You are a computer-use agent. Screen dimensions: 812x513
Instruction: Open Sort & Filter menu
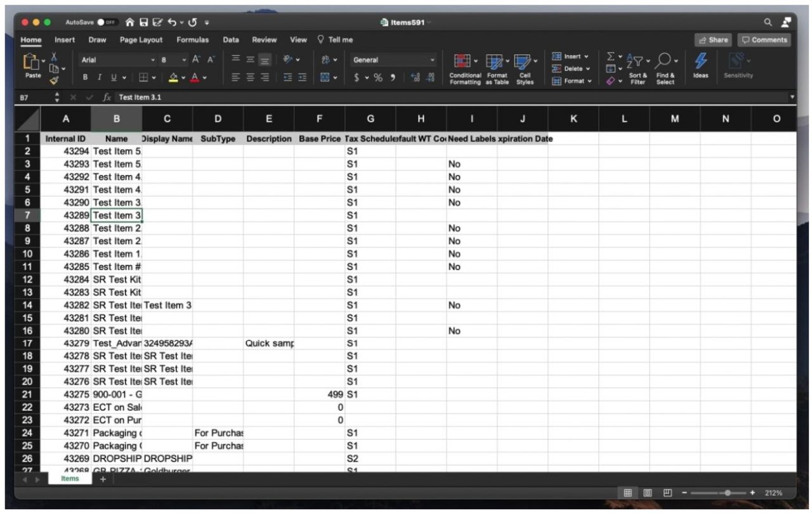pyautogui.click(x=638, y=69)
